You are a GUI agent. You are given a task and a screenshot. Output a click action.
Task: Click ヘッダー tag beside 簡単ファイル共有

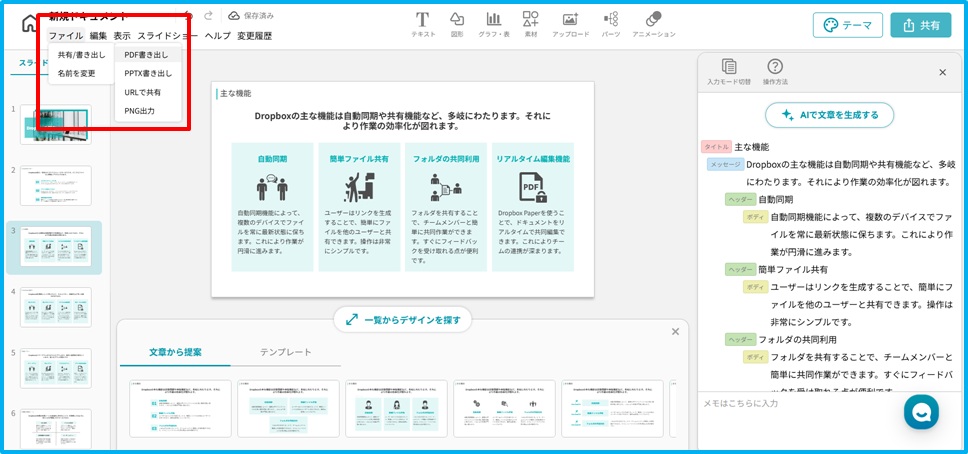click(x=740, y=269)
